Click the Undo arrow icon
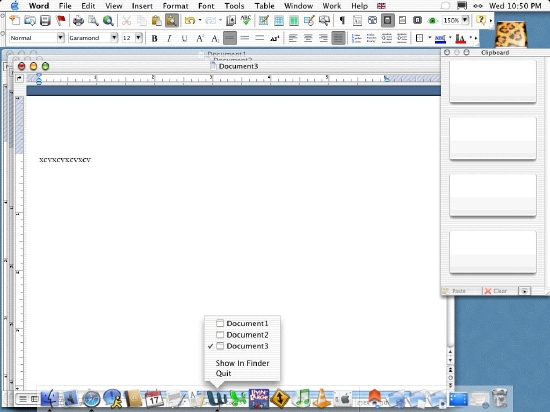Viewport: 550px width, 412px height. point(190,20)
